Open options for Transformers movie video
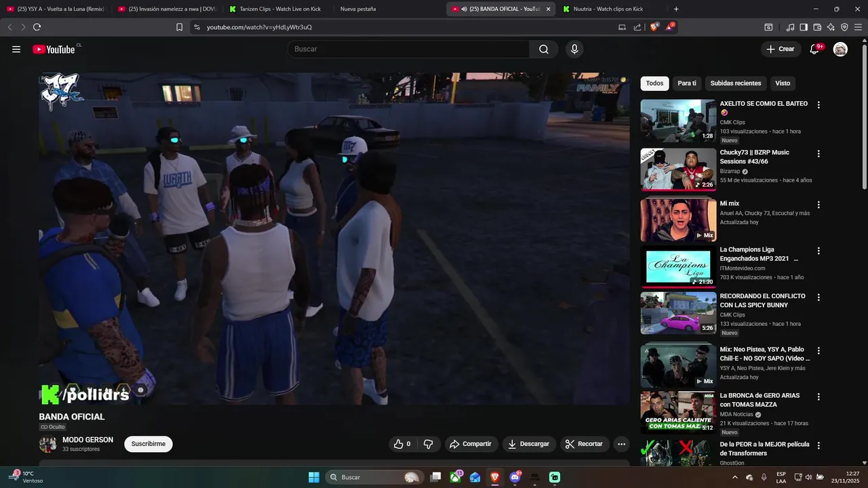Screen dimensions: 868x488 click(818, 446)
